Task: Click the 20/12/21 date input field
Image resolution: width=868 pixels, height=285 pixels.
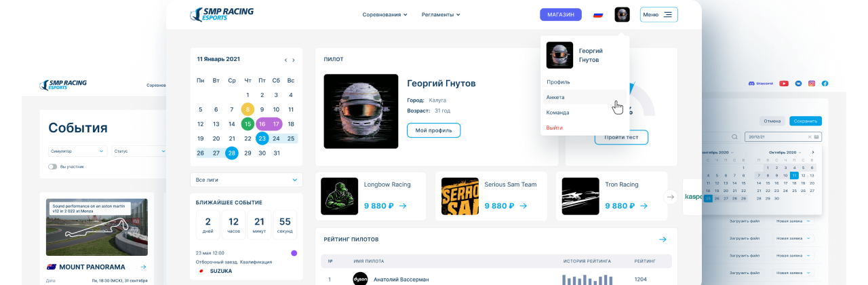Action: (783, 136)
